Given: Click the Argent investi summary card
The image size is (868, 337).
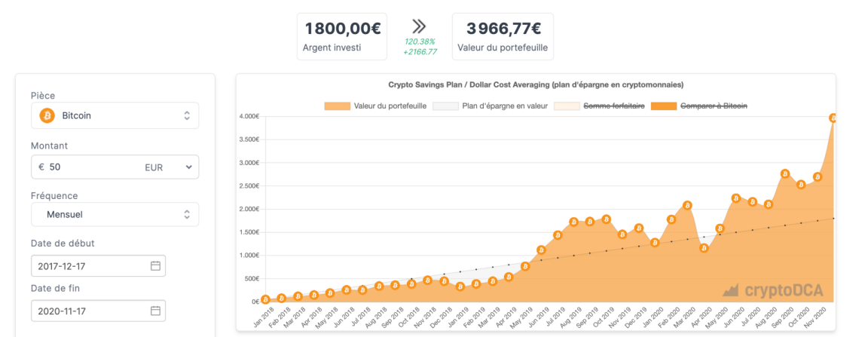Looking at the screenshot, I should 341,36.
